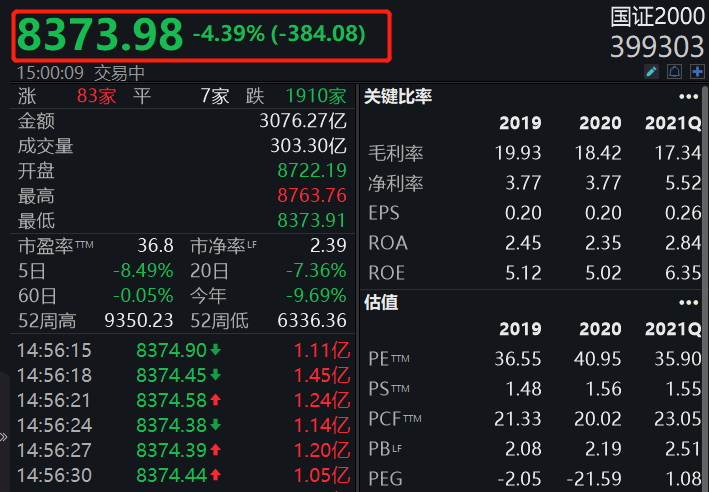The width and height of the screenshot is (709, 492).
Task: Select the index name 国证2000
Action: click(x=657, y=17)
